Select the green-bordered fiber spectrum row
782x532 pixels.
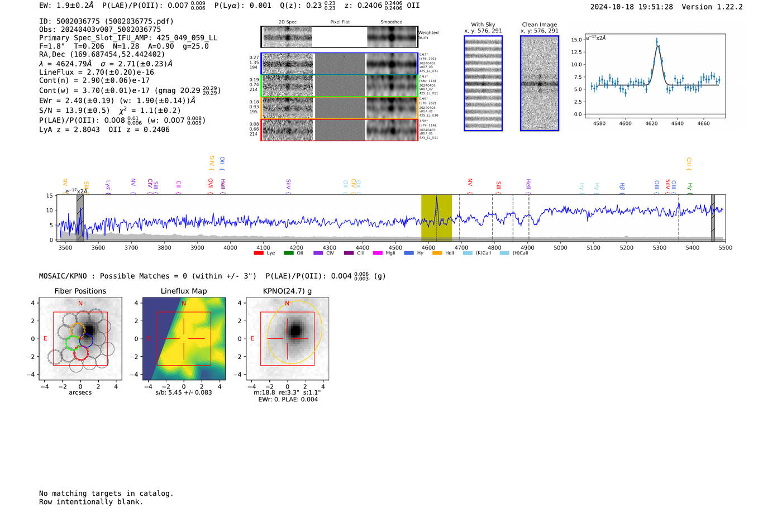click(340, 86)
